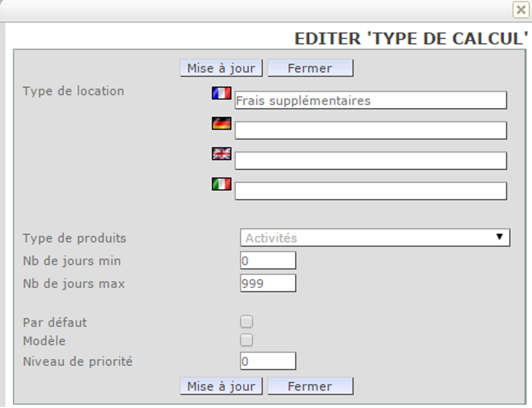Viewport: 532px width, 408px height.
Task: Click the 'Type de location' label
Action: tap(73, 91)
